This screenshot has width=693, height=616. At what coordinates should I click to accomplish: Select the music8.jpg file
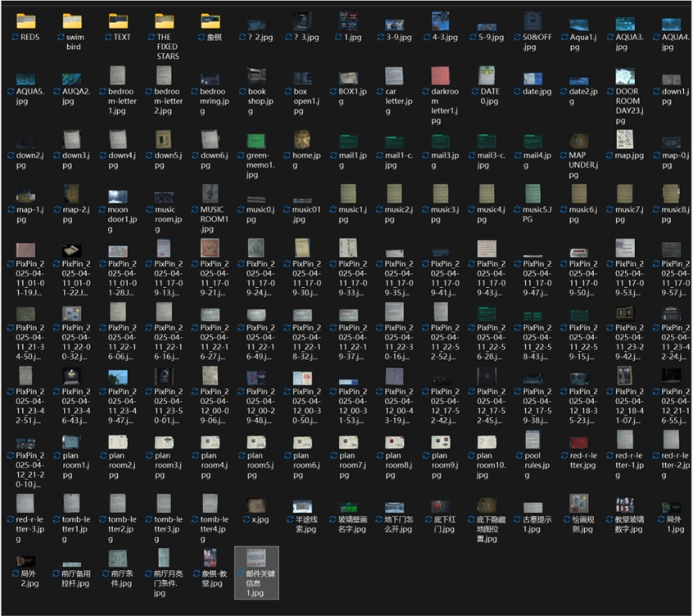[x=672, y=205]
